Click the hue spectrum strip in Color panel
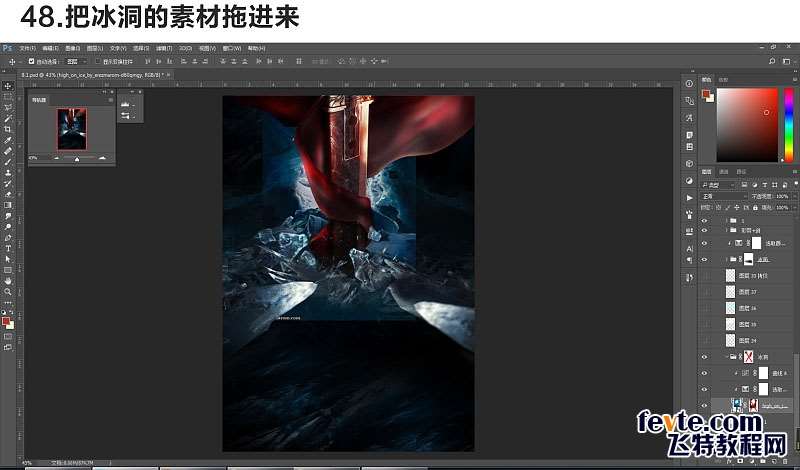Image resolution: width=800 pixels, height=470 pixels. 788,125
